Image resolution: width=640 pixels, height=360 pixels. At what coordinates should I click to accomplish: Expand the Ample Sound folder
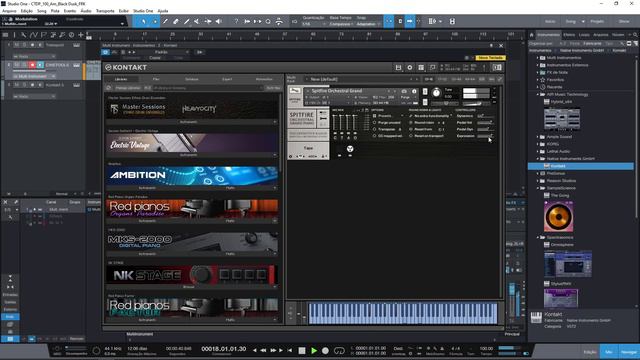pyautogui.click(x=538, y=137)
